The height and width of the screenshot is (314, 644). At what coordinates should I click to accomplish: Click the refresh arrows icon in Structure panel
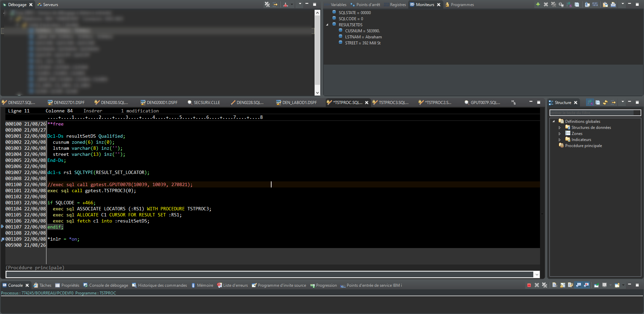click(605, 103)
